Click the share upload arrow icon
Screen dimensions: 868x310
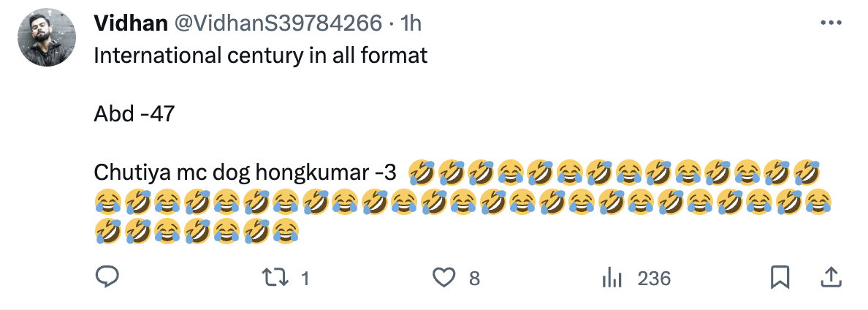coord(831,277)
